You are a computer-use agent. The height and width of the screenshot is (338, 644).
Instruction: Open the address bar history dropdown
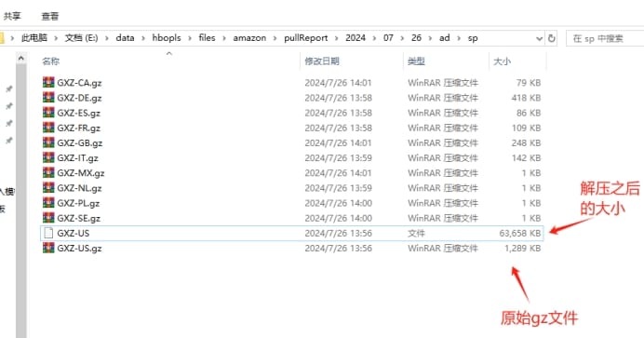point(539,38)
